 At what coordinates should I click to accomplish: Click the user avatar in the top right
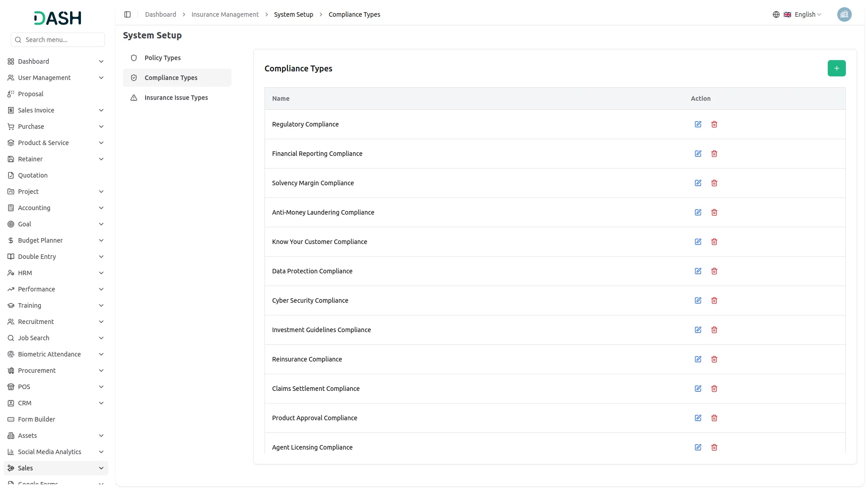click(x=844, y=14)
